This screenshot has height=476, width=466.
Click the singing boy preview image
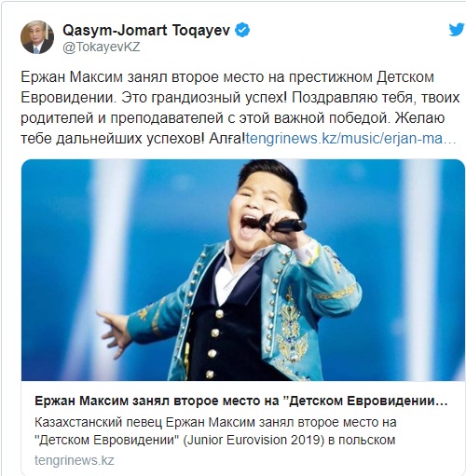(x=243, y=270)
